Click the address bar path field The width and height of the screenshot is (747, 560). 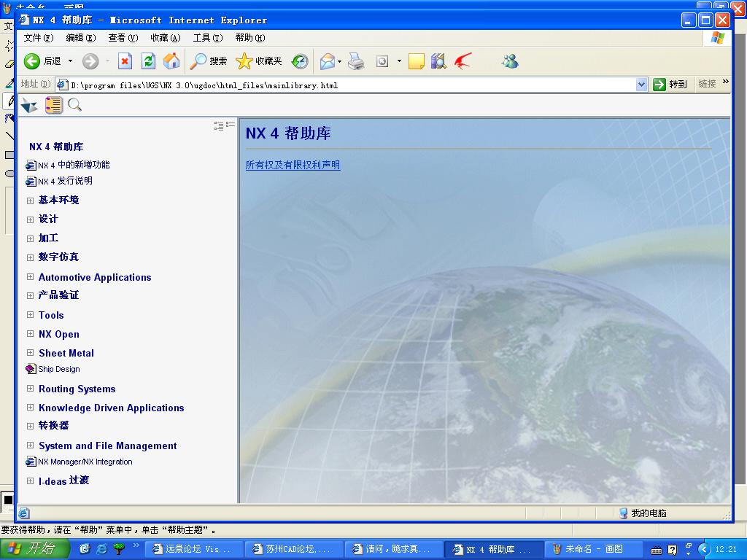pos(346,85)
